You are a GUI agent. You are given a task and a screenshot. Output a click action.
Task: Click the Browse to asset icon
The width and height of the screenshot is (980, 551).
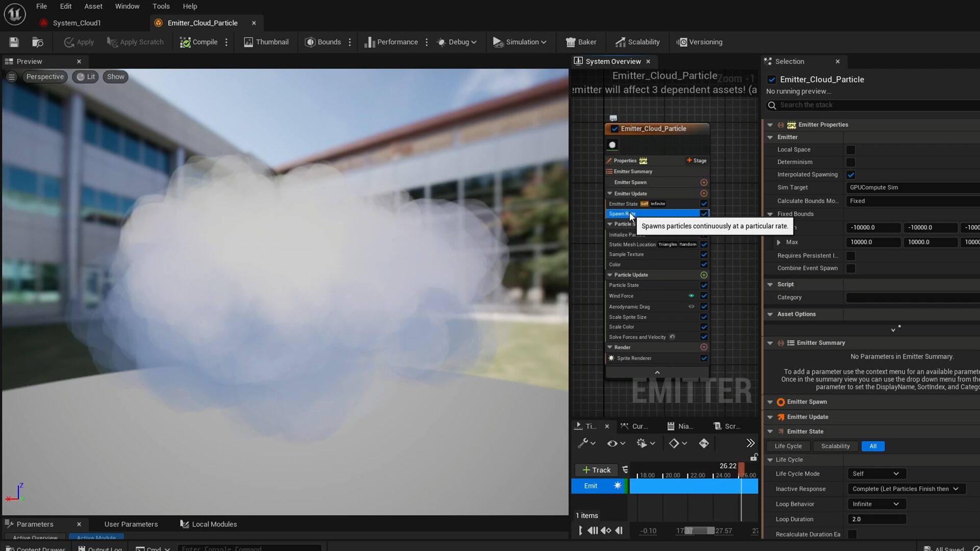coord(37,42)
